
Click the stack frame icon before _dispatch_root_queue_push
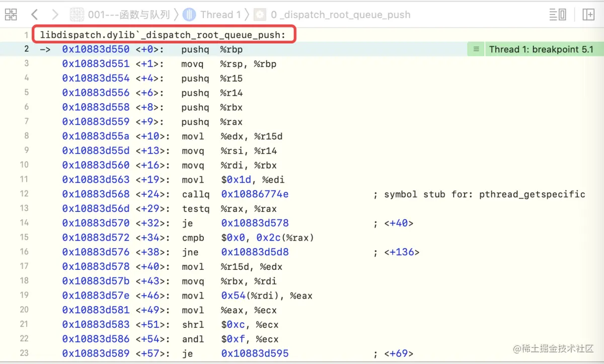point(260,15)
